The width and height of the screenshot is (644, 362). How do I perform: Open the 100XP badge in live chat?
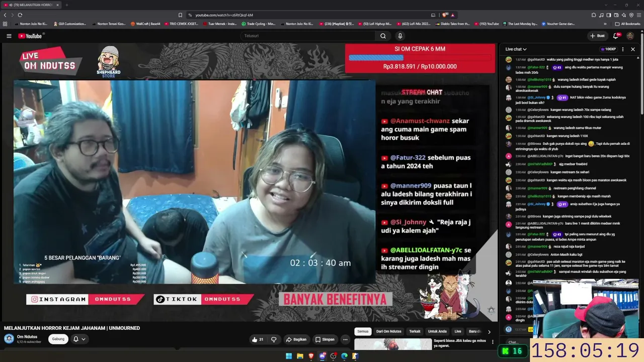click(608, 49)
